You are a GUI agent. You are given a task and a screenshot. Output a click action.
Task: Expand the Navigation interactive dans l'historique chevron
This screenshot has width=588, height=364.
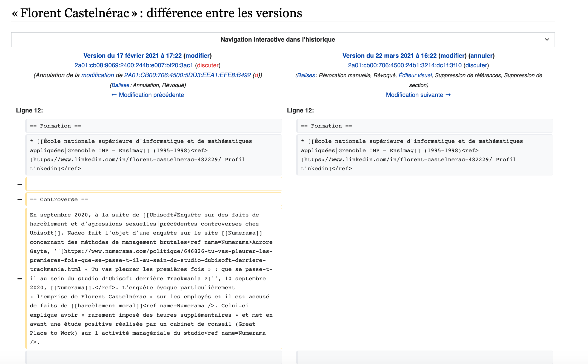547,39
